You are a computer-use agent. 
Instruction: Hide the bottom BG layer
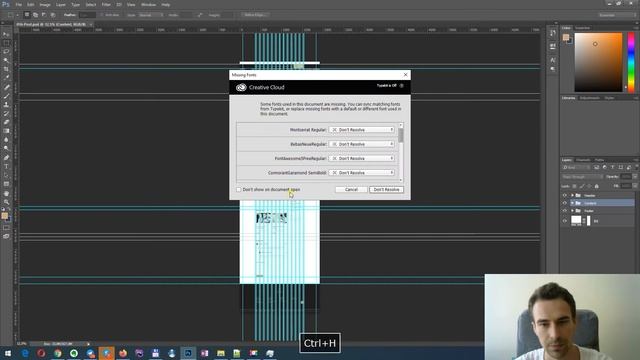565,221
